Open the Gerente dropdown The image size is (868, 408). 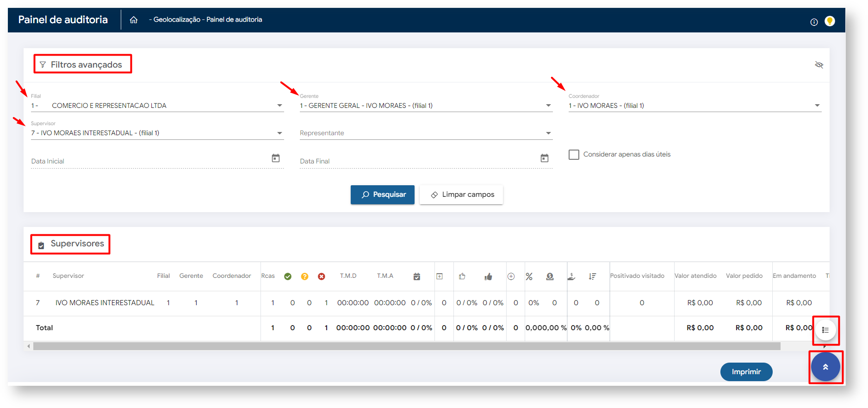426,106
